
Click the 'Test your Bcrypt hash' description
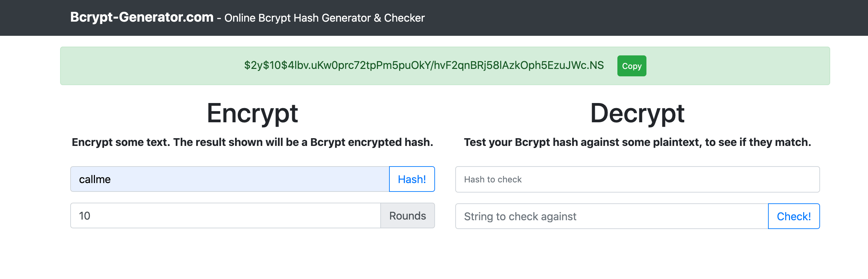tap(637, 142)
